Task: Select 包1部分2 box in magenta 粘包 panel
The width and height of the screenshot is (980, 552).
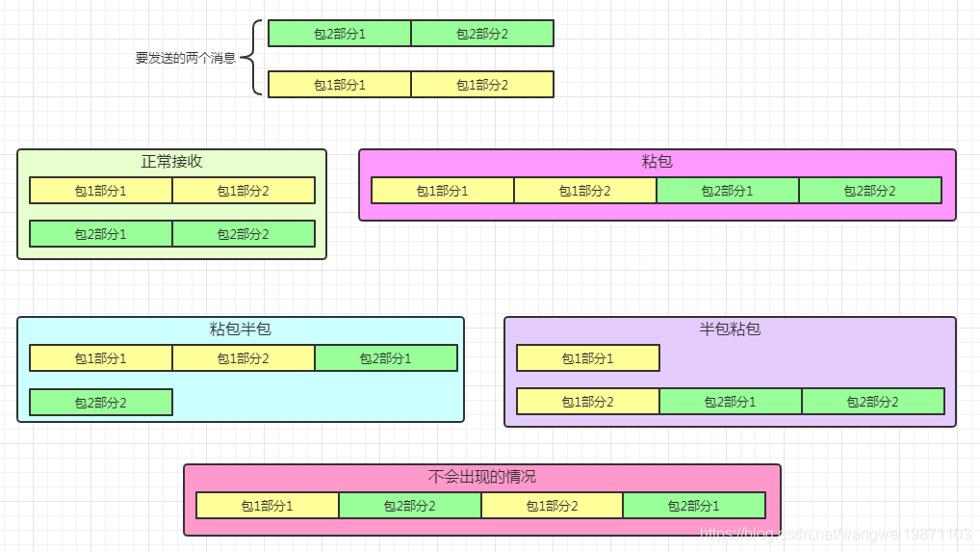Action: coord(585,191)
